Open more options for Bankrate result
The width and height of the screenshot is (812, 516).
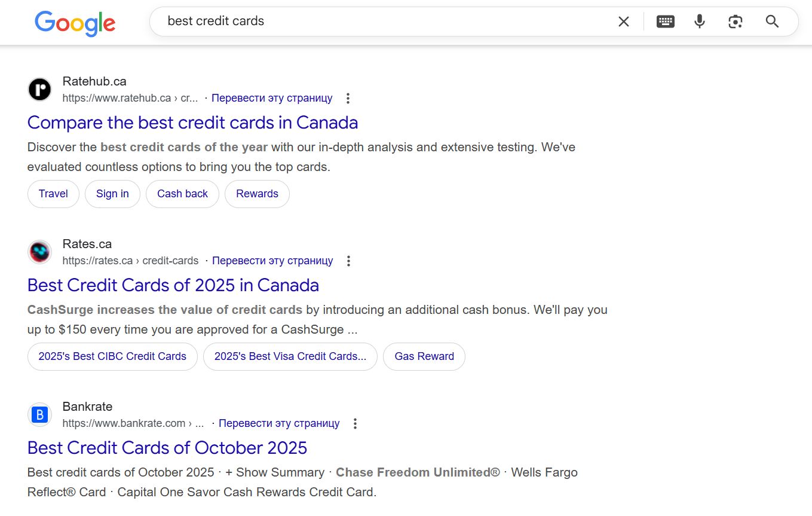coord(355,423)
